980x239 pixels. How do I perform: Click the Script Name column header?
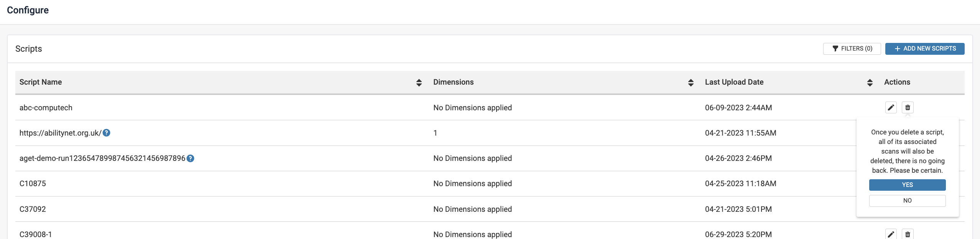click(41, 82)
